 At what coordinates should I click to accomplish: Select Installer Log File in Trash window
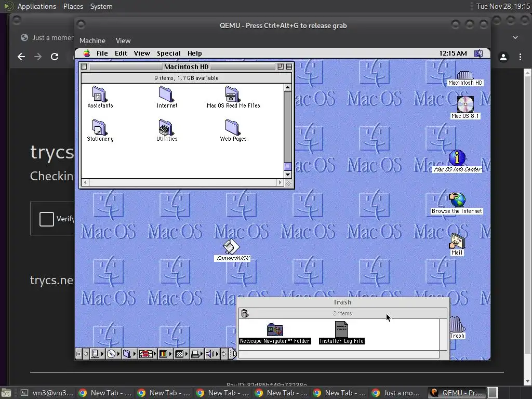[341, 333]
